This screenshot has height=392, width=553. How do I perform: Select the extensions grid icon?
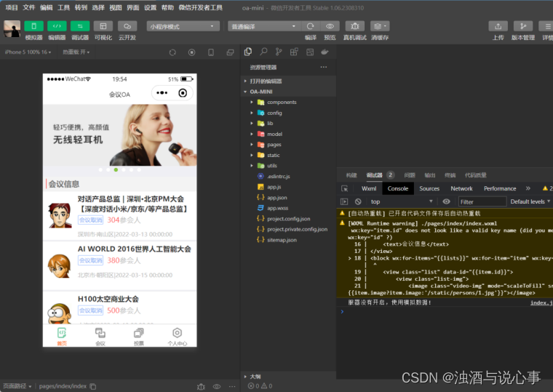click(294, 52)
